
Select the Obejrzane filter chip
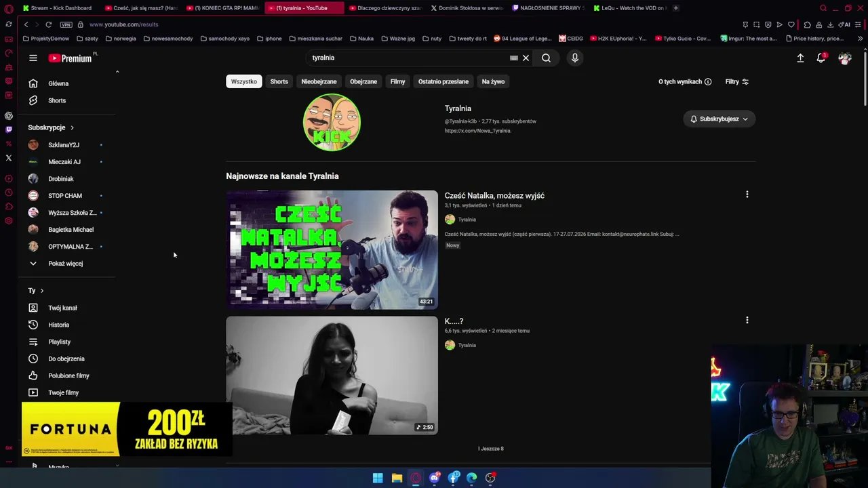pyautogui.click(x=363, y=81)
